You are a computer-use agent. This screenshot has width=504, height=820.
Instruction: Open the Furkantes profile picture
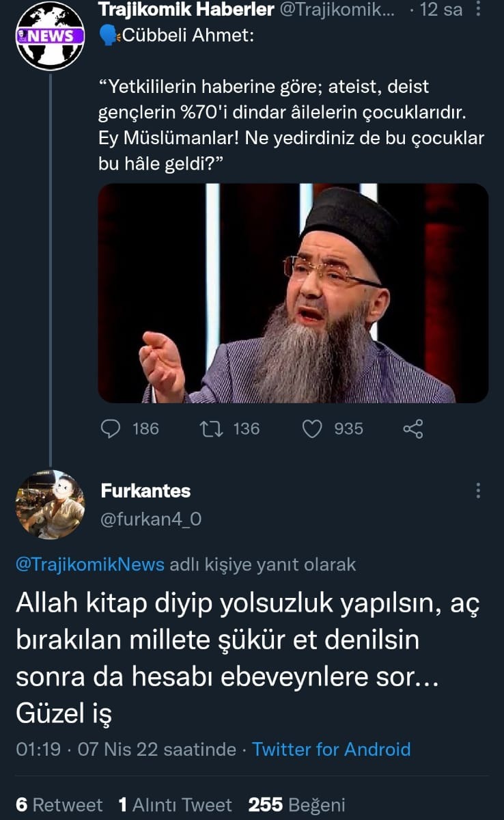click(x=50, y=504)
